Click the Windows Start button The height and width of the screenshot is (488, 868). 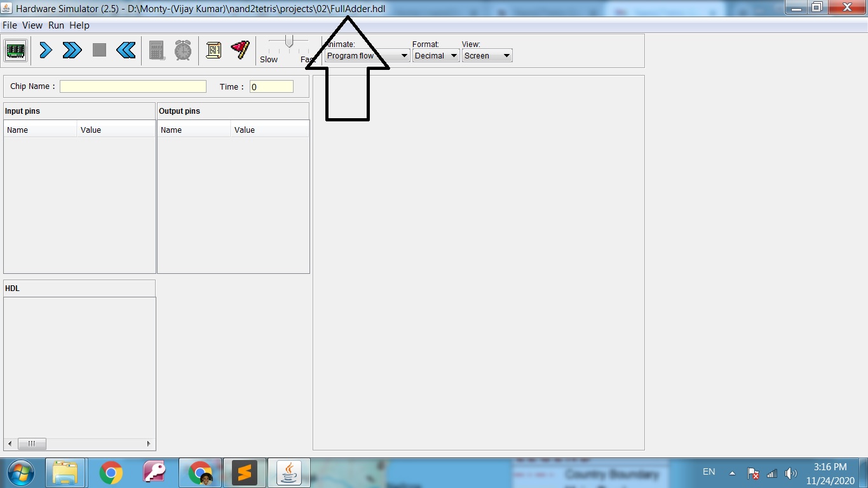click(21, 473)
